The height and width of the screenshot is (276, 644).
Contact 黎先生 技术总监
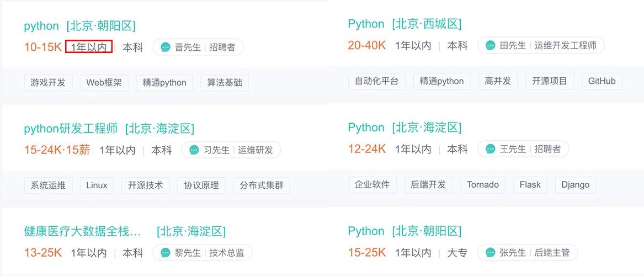(x=203, y=253)
